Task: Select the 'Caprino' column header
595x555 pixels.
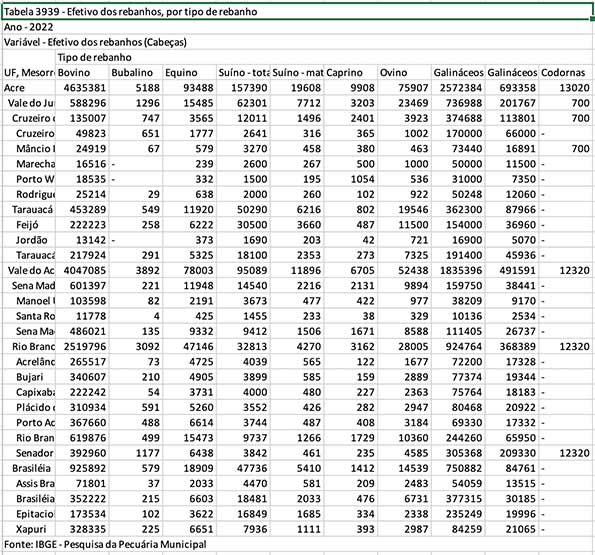Action: click(x=351, y=72)
